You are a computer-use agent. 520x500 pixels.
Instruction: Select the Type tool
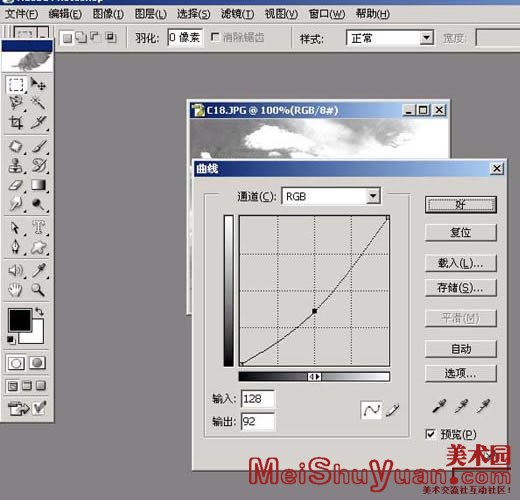coord(38,228)
